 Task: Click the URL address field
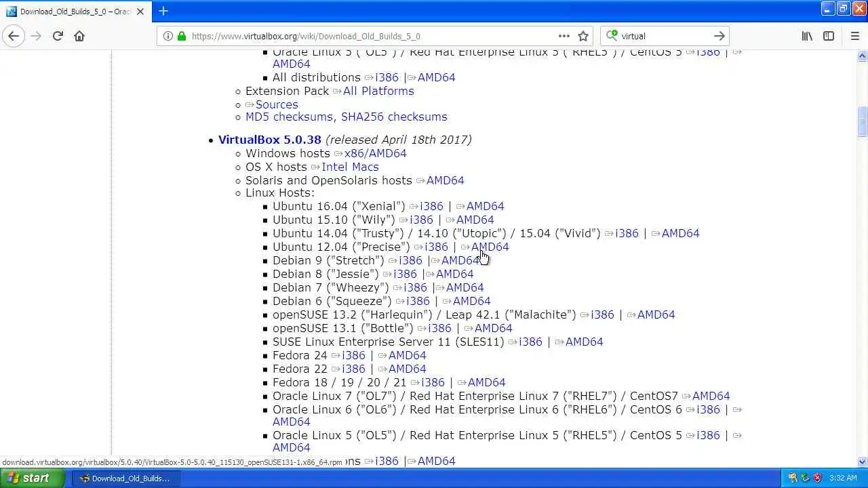click(x=373, y=36)
